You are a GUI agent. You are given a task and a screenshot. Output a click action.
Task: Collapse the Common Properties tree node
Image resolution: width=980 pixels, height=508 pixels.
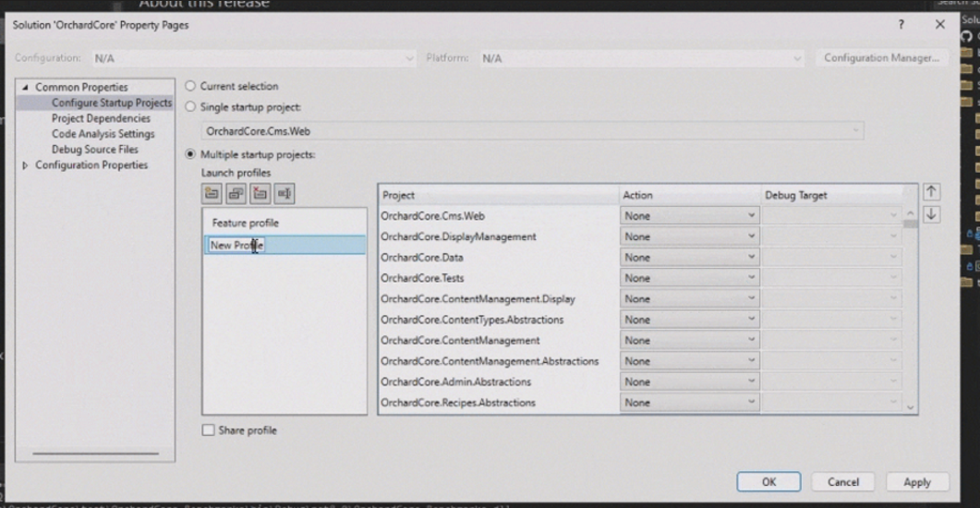click(x=25, y=87)
